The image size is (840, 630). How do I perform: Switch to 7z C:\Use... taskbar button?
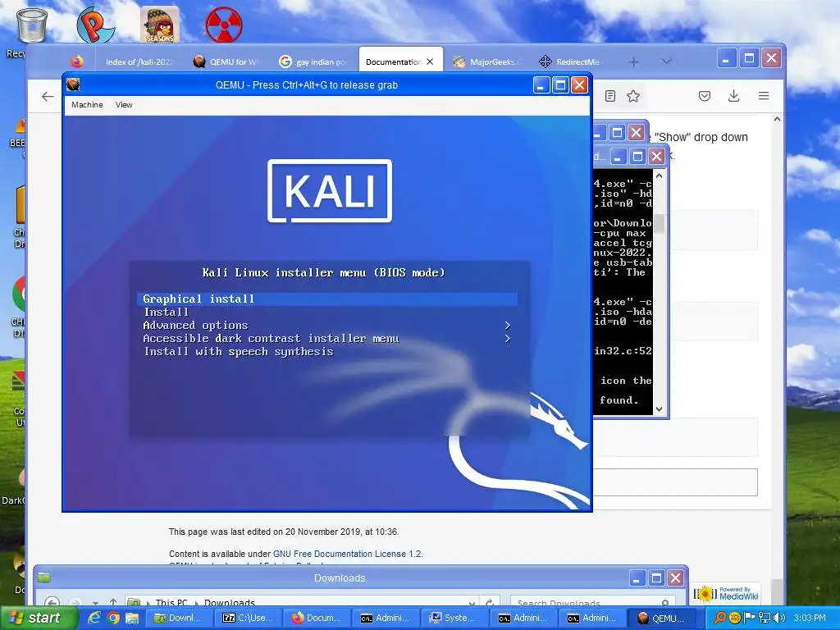248,618
